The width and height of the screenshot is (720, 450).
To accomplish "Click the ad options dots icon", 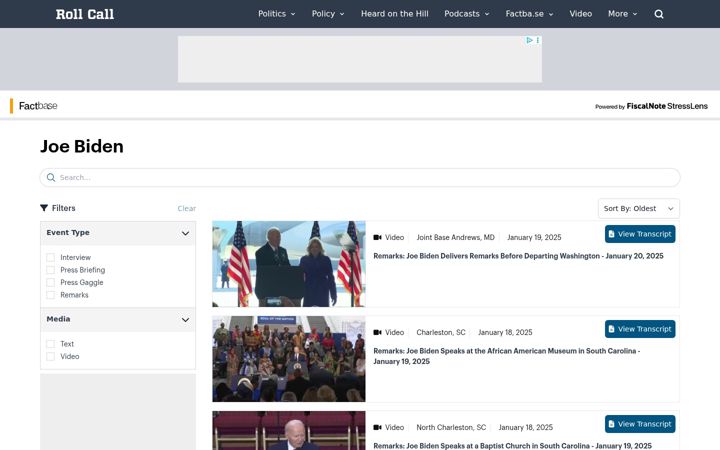I will (x=538, y=40).
